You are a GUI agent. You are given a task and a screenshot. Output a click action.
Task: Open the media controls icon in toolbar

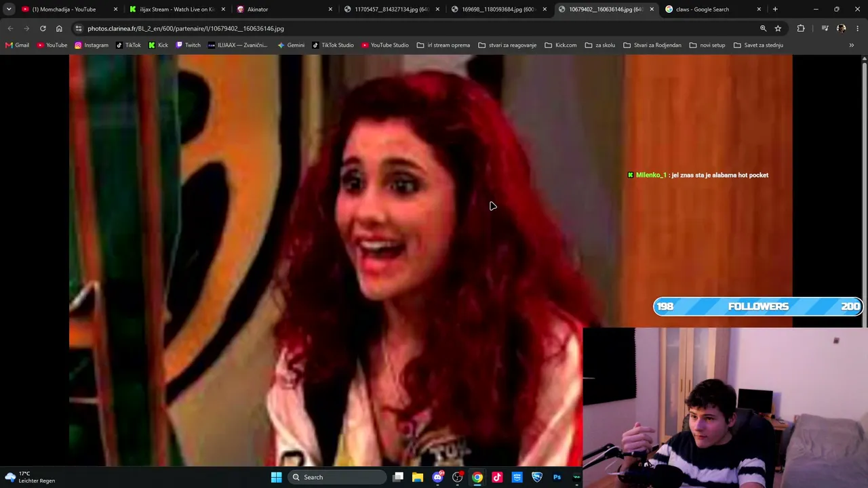coord(825,28)
